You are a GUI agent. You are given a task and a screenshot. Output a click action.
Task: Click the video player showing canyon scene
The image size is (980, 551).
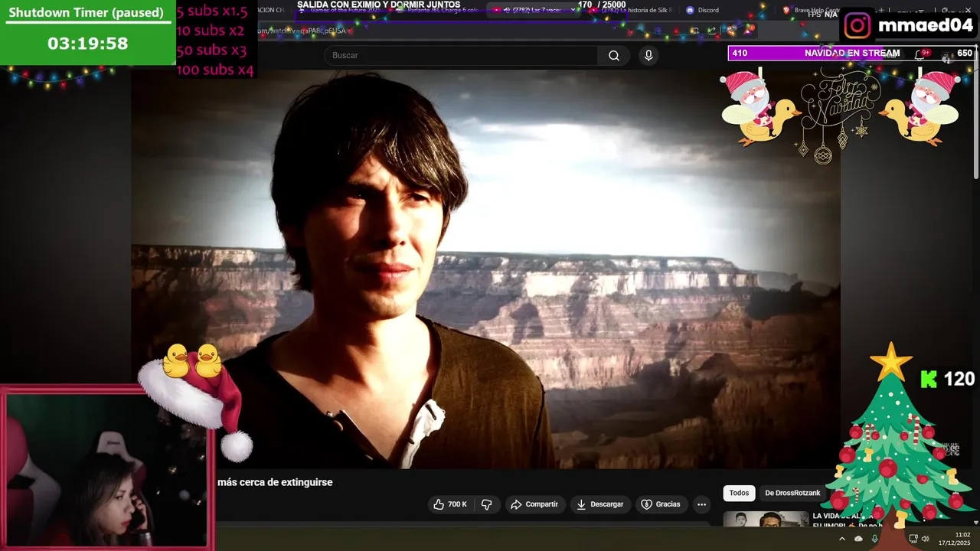pyautogui.click(x=486, y=269)
